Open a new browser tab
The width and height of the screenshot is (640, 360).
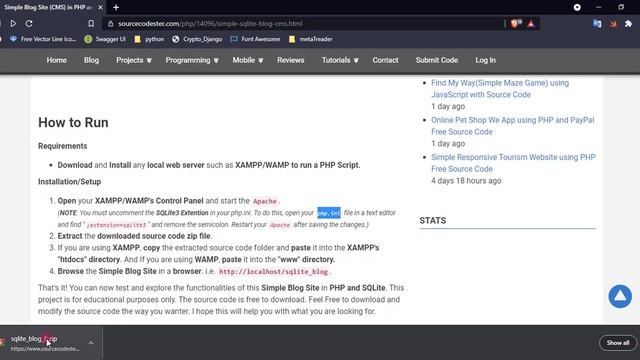tap(116, 7)
